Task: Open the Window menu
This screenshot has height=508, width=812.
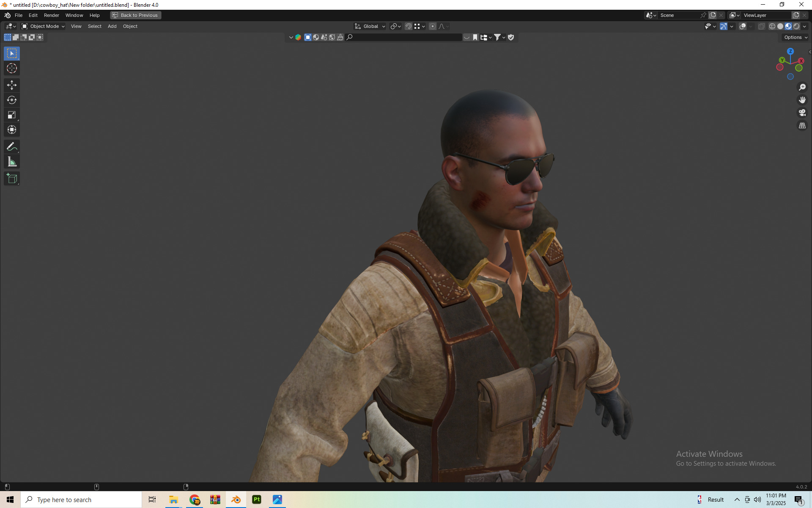Action: [x=74, y=15]
